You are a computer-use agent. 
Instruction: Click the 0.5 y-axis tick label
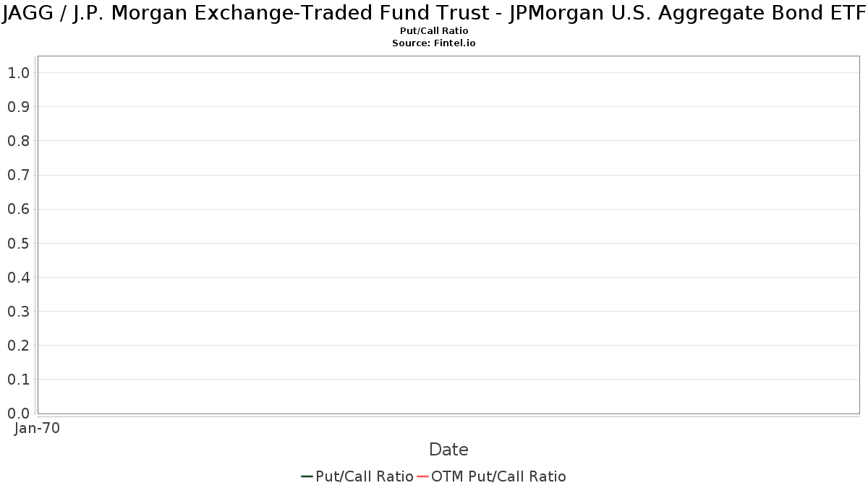point(18,243)
